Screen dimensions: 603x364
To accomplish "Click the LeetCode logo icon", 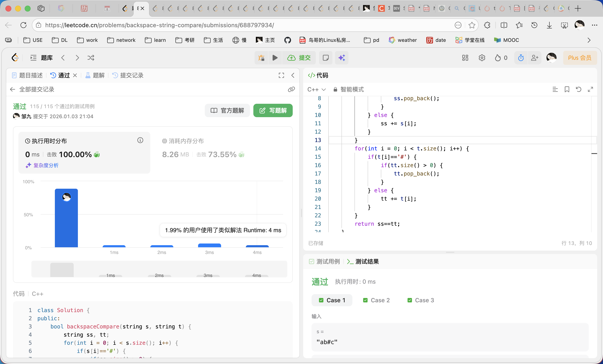I will coord(15,58).
